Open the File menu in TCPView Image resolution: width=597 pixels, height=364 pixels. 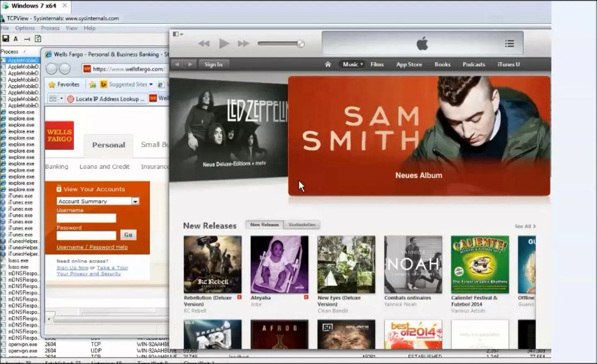coord(5,28)
